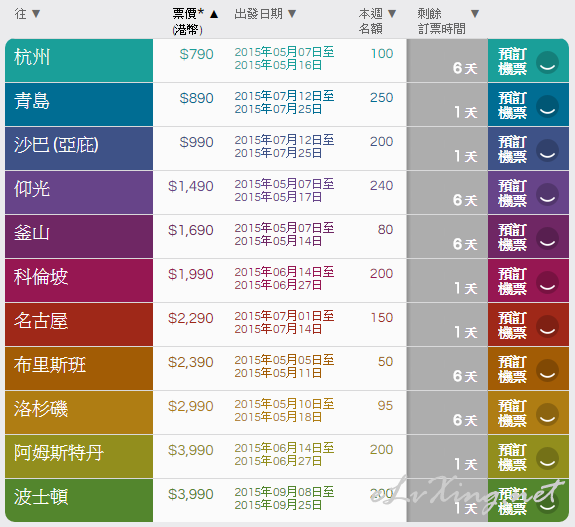Sort by 剩餘訂票時間 arrow
The height and width of the screenshot is (527, 575).
475,14
